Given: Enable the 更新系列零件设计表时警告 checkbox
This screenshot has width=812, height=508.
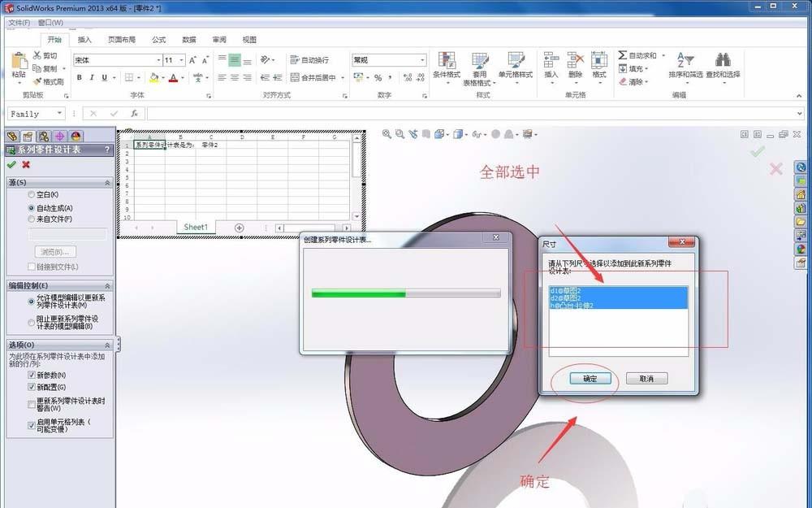Looking at the screenshot, I should [x=31, y=402].
